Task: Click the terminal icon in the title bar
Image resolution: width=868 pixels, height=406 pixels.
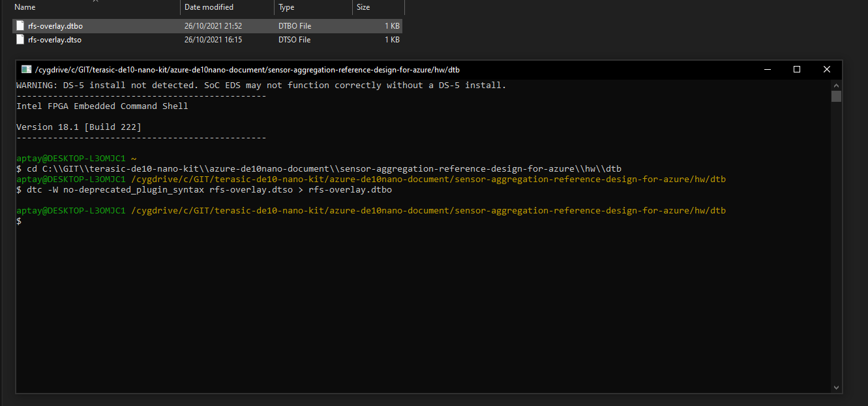Action: coord(26,70)
